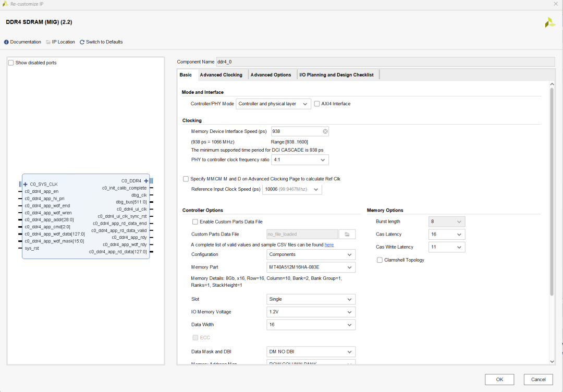Click the c0_ddr4_app_rdy port label
This screenshot has width=563, height=392.
tap(129, 238)
